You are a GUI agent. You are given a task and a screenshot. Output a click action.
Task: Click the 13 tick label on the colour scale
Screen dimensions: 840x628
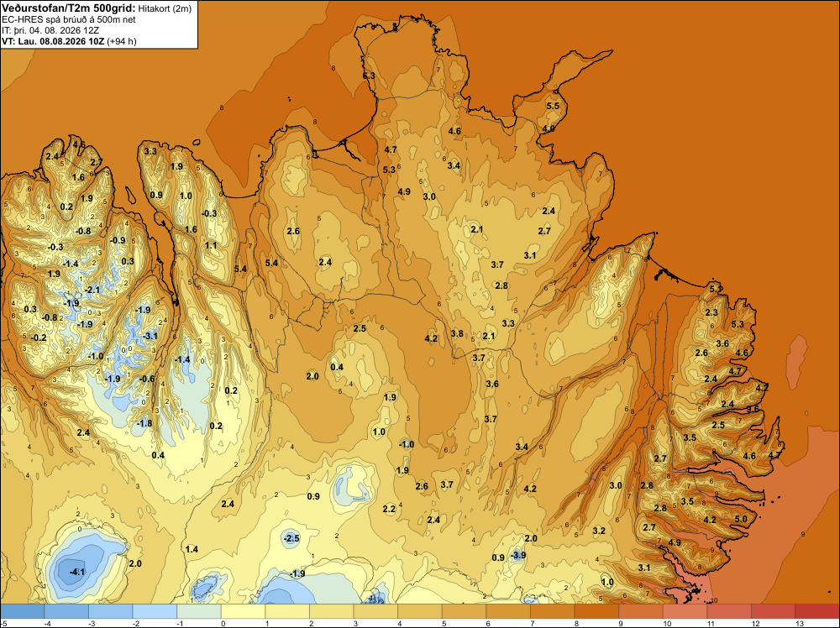coord(800,623)
